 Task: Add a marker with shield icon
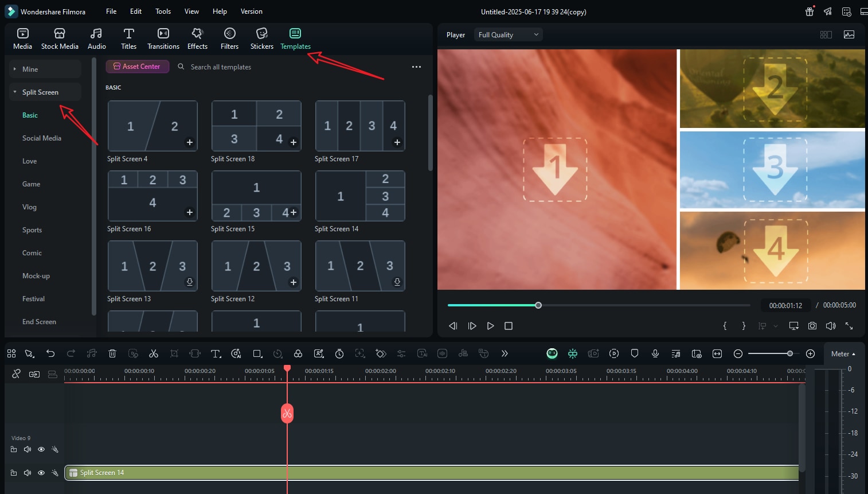tap(635, 353)
